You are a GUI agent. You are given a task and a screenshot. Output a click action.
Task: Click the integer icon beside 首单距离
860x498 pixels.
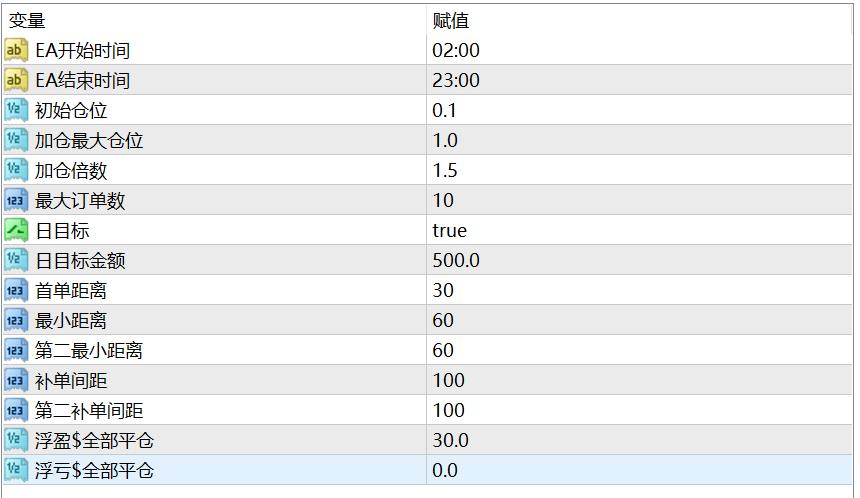click(16, 290)
